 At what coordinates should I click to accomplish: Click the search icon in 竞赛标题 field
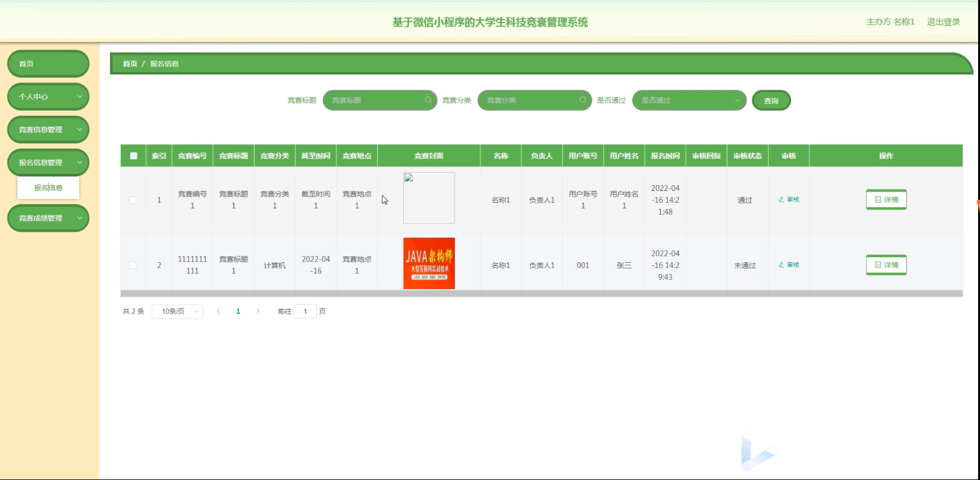click(428, 100)
